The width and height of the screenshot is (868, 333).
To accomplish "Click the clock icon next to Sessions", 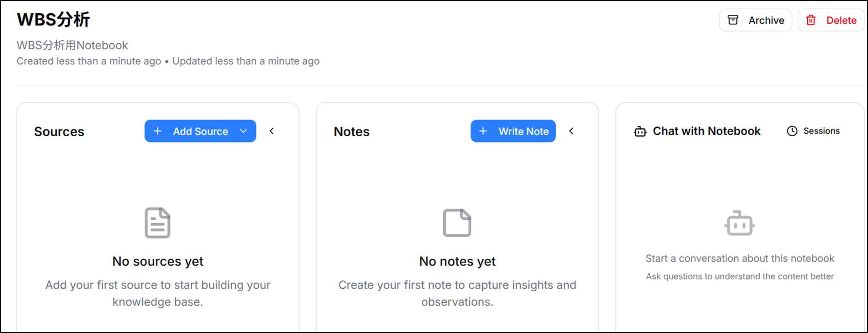I will (792, 131).
